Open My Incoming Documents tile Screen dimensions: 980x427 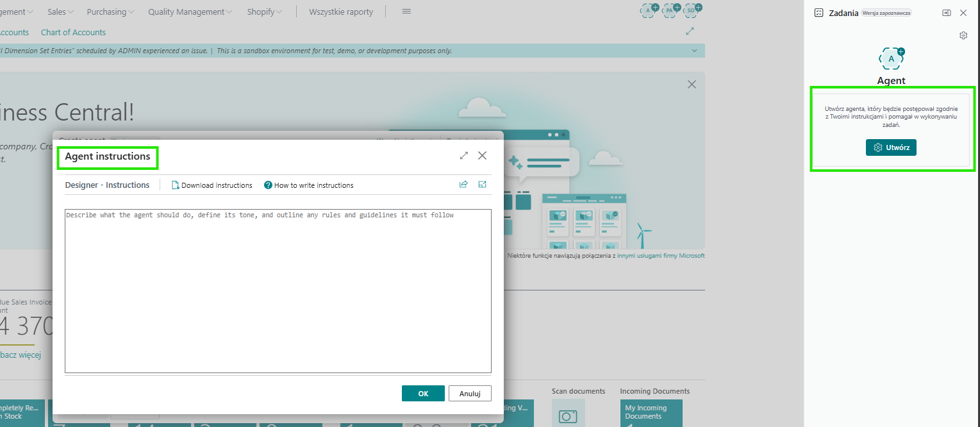(651, 414)
